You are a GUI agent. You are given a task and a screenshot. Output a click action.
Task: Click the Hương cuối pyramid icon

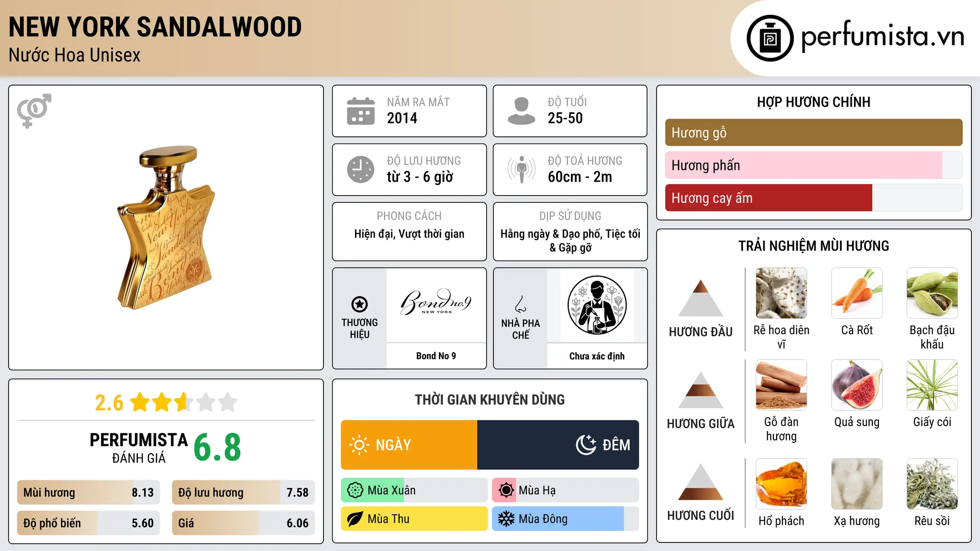coord(701,482)
